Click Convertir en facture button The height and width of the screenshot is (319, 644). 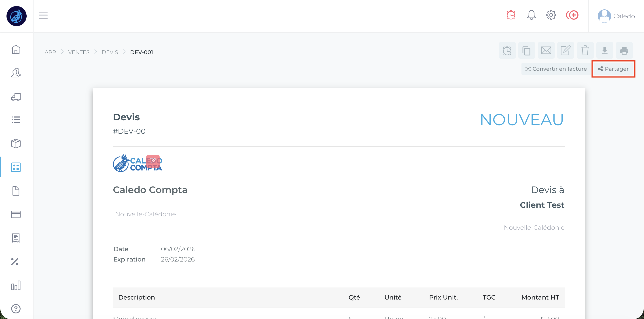tap(556, 69)
